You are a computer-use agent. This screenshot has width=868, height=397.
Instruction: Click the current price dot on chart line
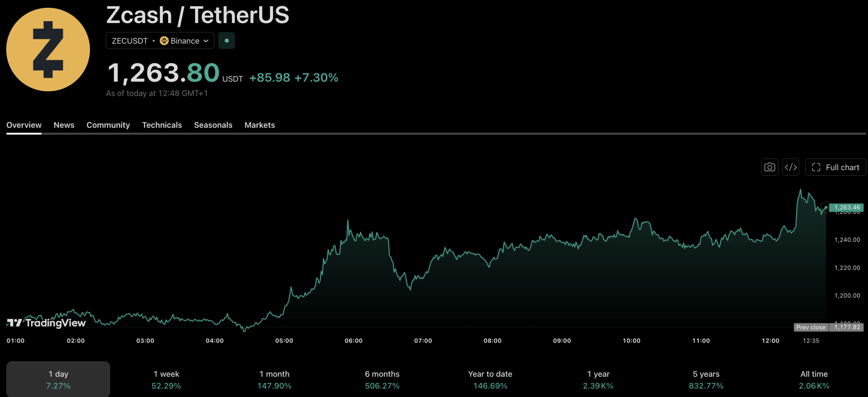point(826,207)
